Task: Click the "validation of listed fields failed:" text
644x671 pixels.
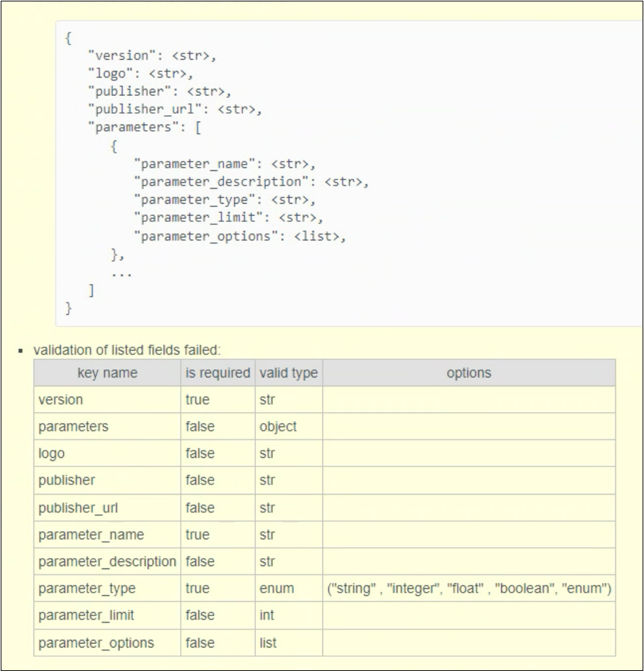Action: [127, 350]
